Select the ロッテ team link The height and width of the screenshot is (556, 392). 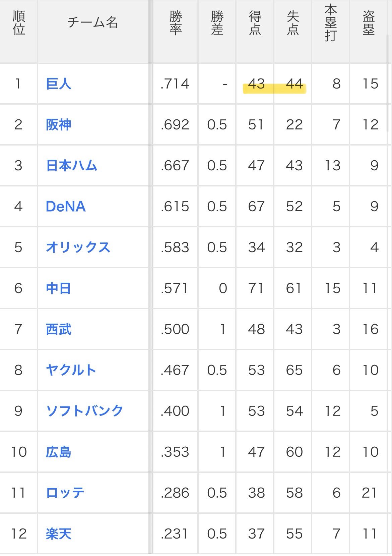[x=65, y=493]
